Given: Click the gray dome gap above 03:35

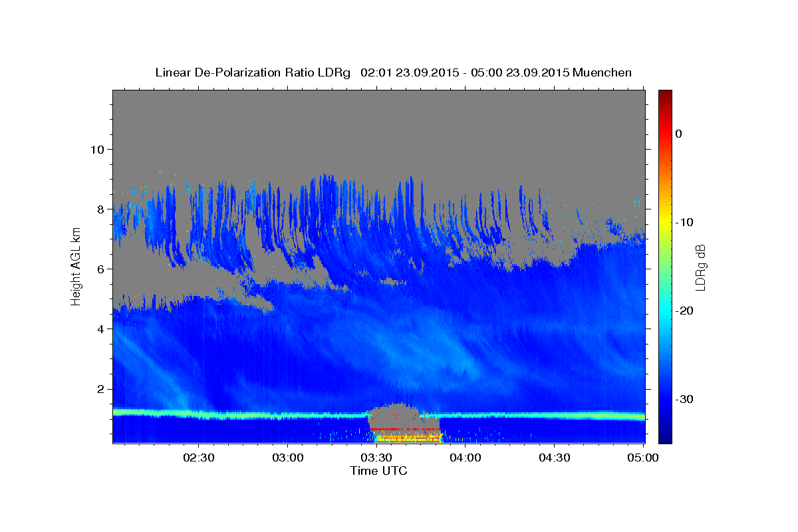Looking at the screenshot, I should pos(399,416).
